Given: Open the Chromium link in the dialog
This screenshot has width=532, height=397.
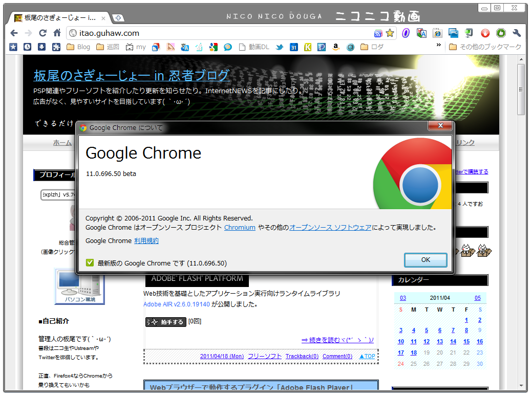Looking at the screenshot, I should pos(240,228).
